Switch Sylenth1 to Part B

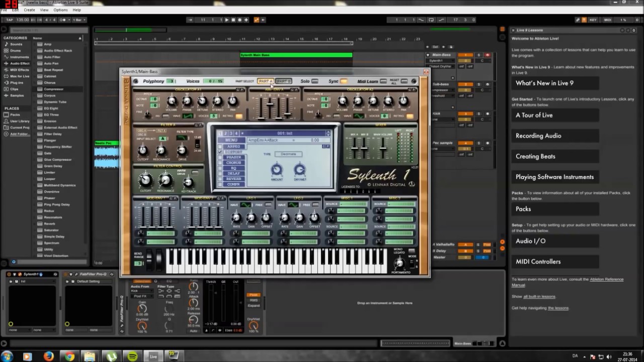284,81
